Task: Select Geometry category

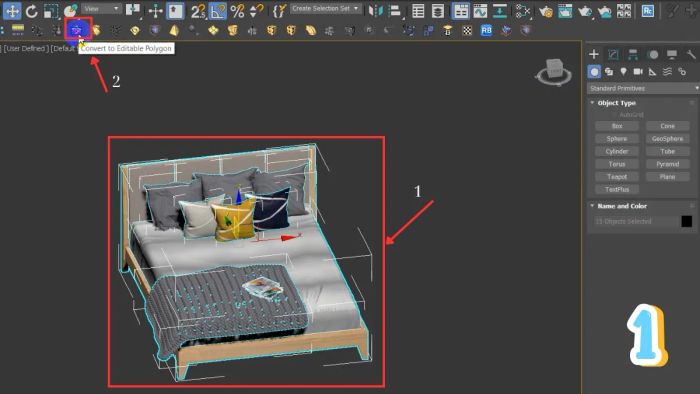Action: (594, 71)
